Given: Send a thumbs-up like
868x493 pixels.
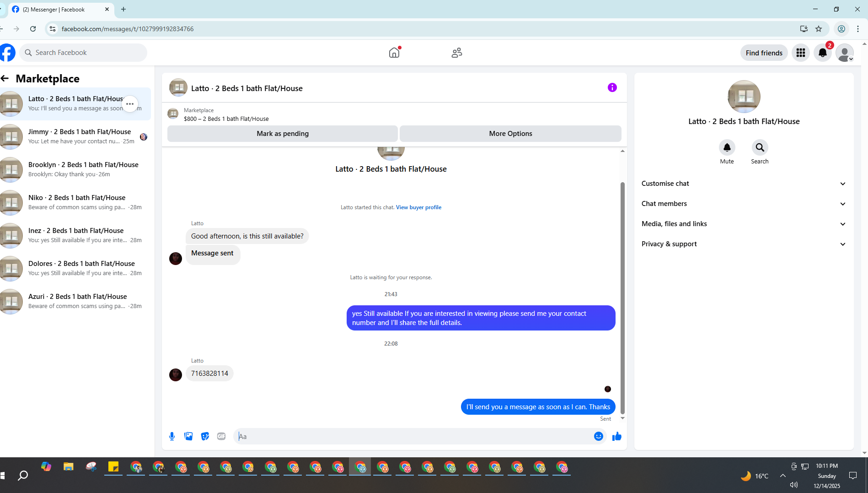Looking at the screenshot, I should [x=617, y=436].
